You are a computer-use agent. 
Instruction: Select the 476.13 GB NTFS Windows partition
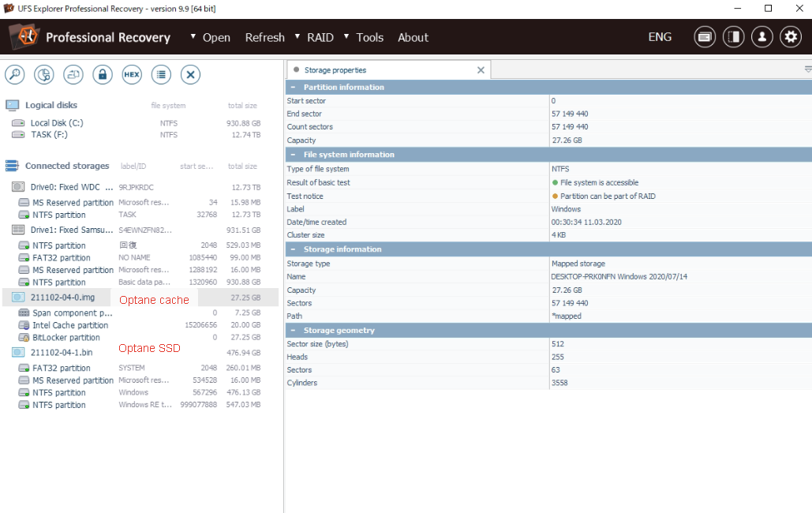pyautogui.click(x=140, y=392)
